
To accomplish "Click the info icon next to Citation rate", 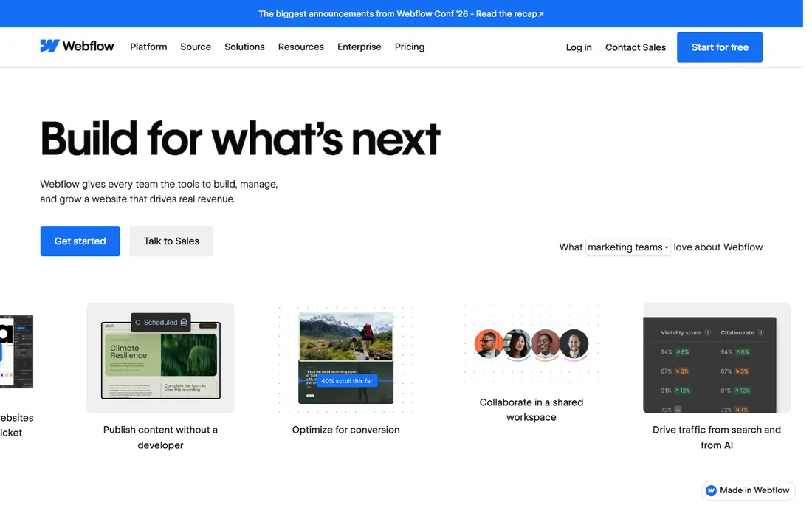I will (x=761, y=332).
